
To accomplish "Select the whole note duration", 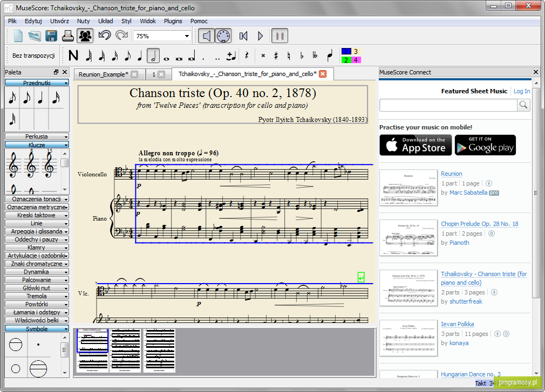I will (x=166, y=58).
